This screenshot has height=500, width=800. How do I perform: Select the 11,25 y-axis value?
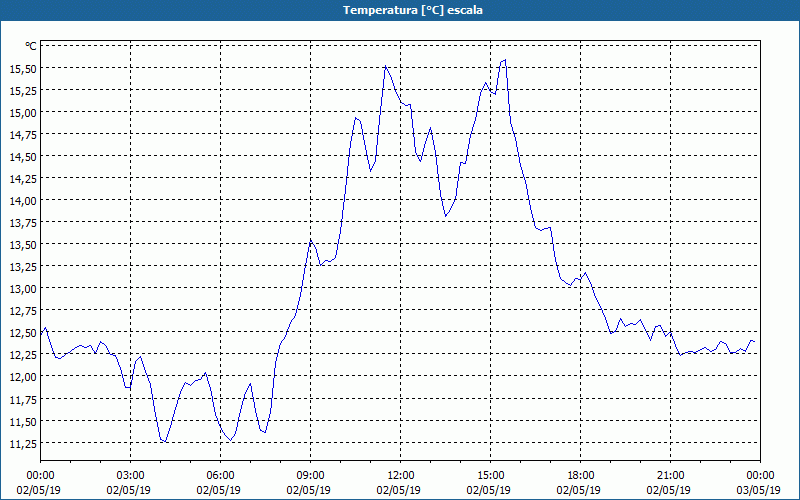23,443
